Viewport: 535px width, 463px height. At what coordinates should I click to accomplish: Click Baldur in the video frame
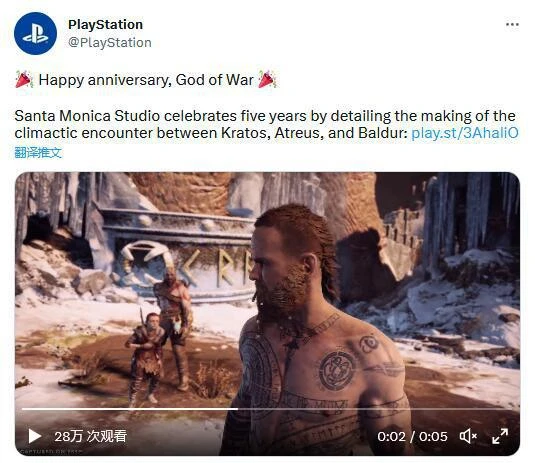[317, 328]
